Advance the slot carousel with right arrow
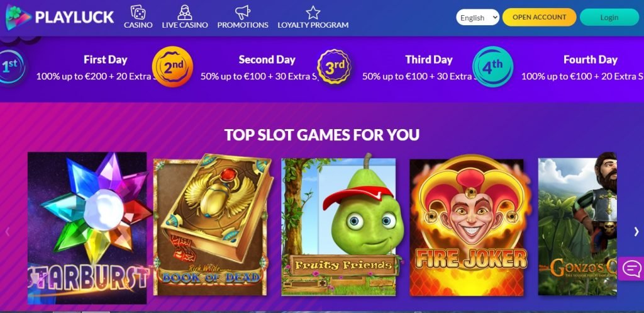This screenshot has width=644, height=313. point(636,232)
